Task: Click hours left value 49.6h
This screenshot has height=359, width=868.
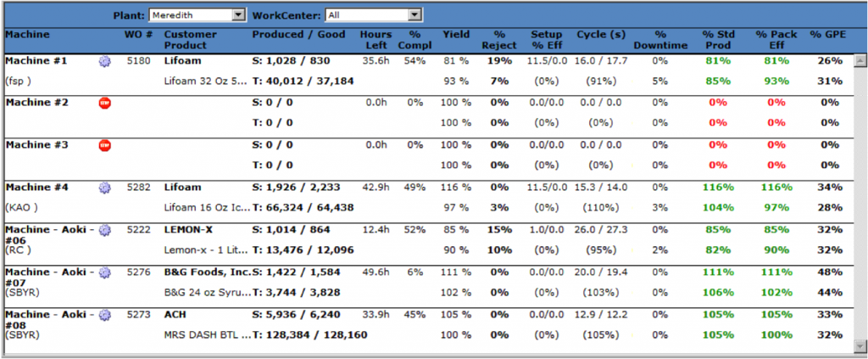Action: pyautogui.click(x=376, y=272)
